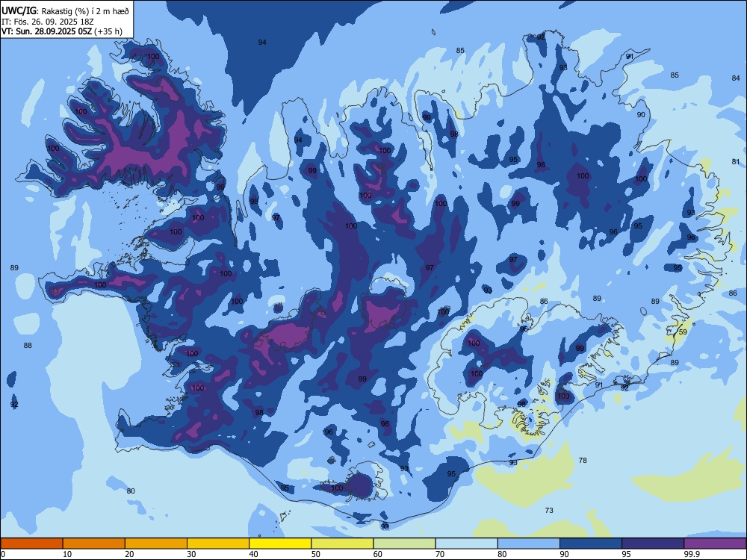Screen dimensions: 747x560
Task: Click the 95–99.9 dark indigo legend swatch
Action: point(653,544)
